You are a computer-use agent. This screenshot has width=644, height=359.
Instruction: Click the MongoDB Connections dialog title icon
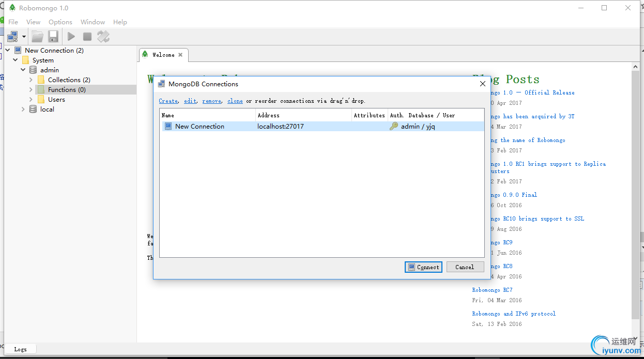(x=161, y=84)
